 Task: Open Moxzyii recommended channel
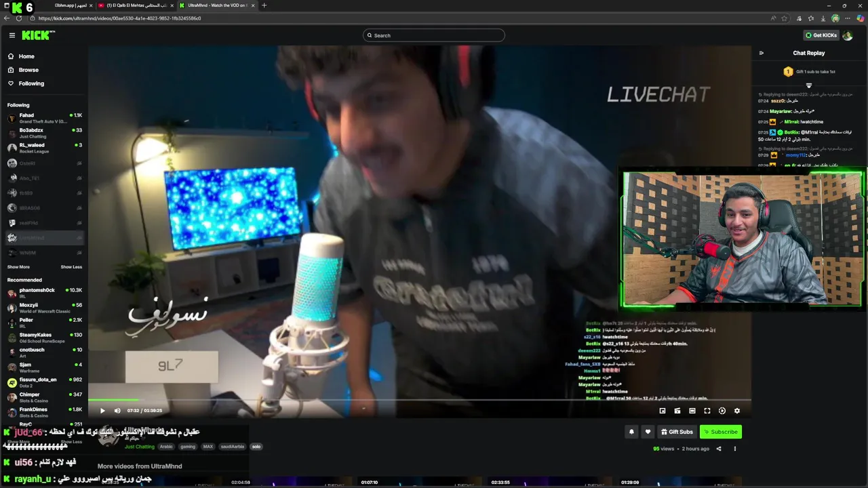[44, 308]
